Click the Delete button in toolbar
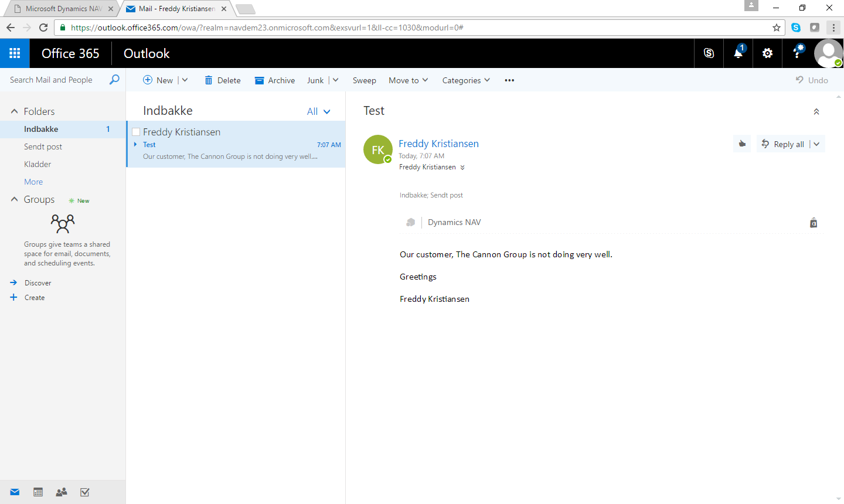The width and height of the screenshot is (844, 504). coord(223,80)
